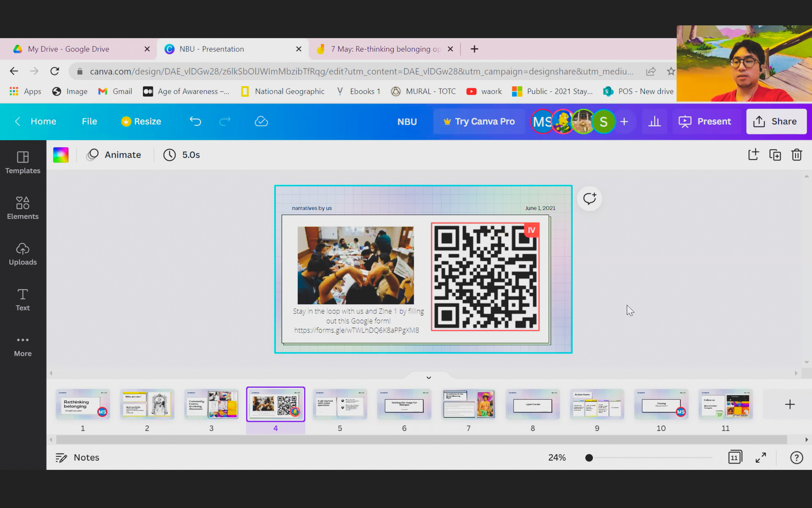Select slide 2 thumbnail

[x=147, y=404]
